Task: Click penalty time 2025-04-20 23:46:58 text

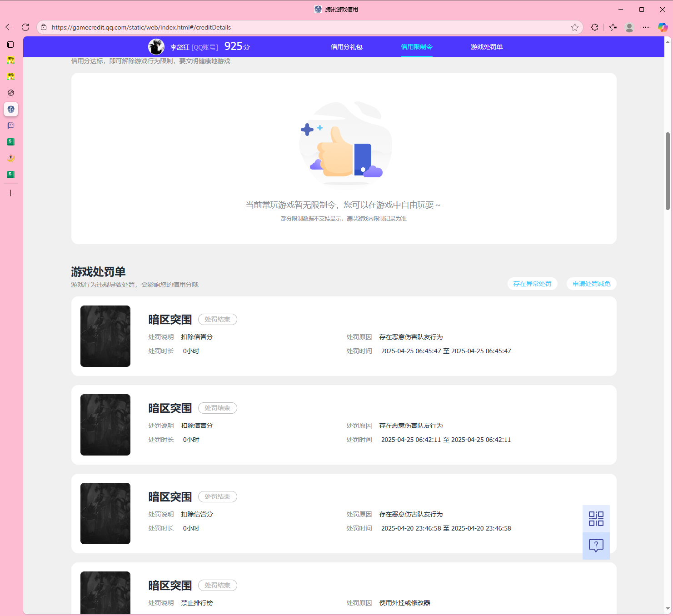Action: pyautogui.click(x=446, y=528)
